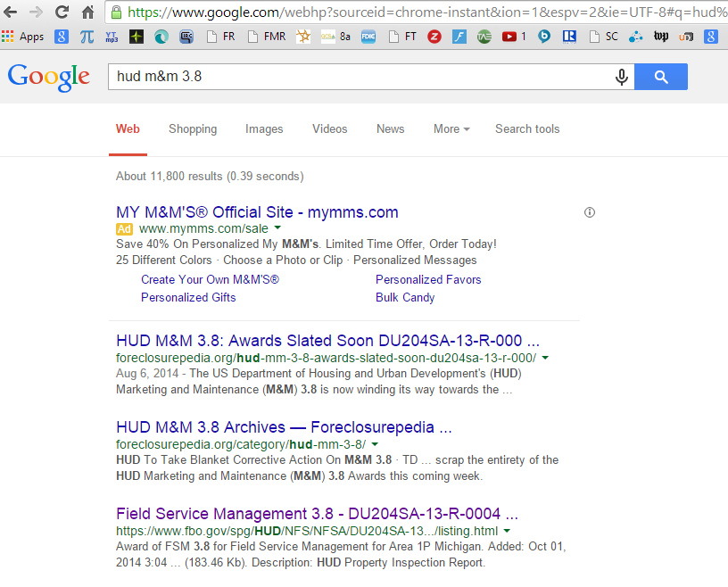Switch to the News tab
The image size is (728, 587).
[x=391, y=129]
